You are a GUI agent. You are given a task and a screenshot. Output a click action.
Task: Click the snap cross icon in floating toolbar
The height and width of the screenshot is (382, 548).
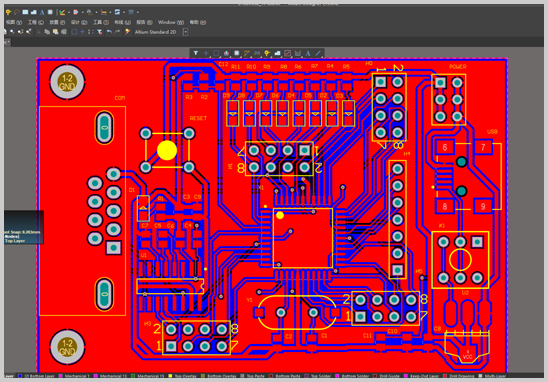(206, 53)
